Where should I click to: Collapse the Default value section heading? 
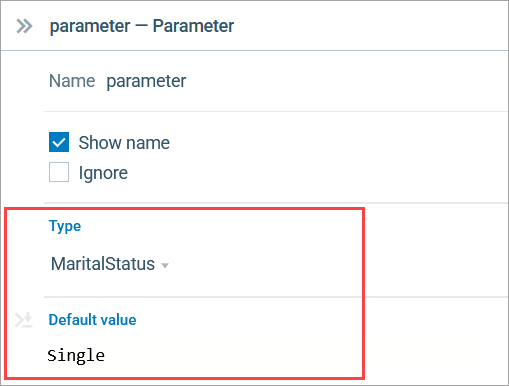(92, 320)
